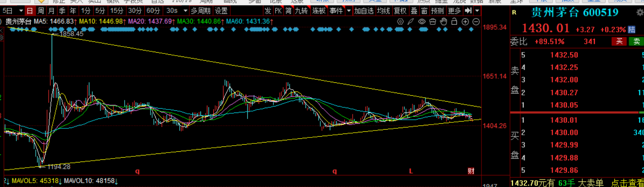Click the yellow R marker beside stock name
The height and width of the screenshot is (187, 644).
[x=514, y=13]
